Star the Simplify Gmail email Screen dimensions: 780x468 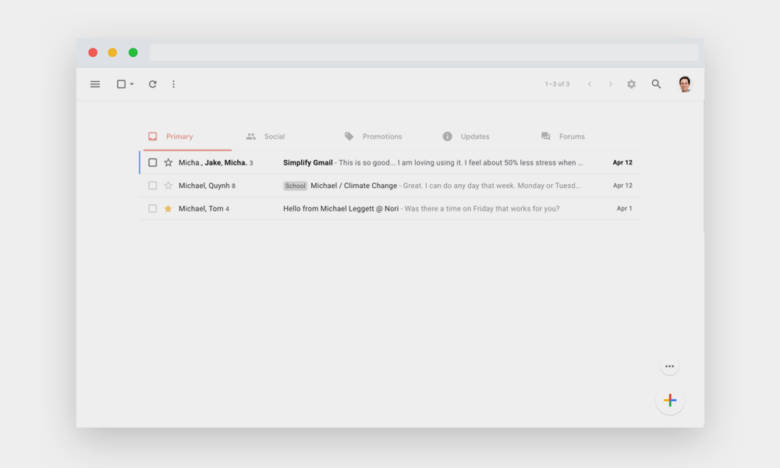(168, 162)
